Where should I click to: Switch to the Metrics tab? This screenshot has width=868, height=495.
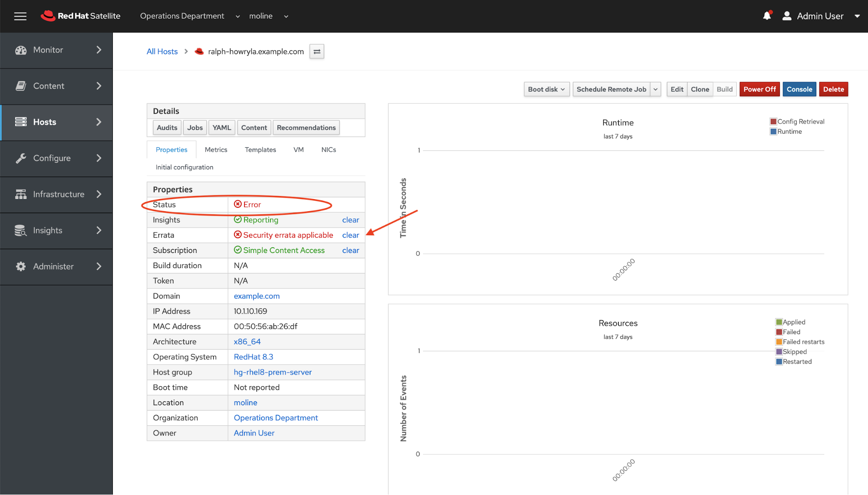click(216, 149)
